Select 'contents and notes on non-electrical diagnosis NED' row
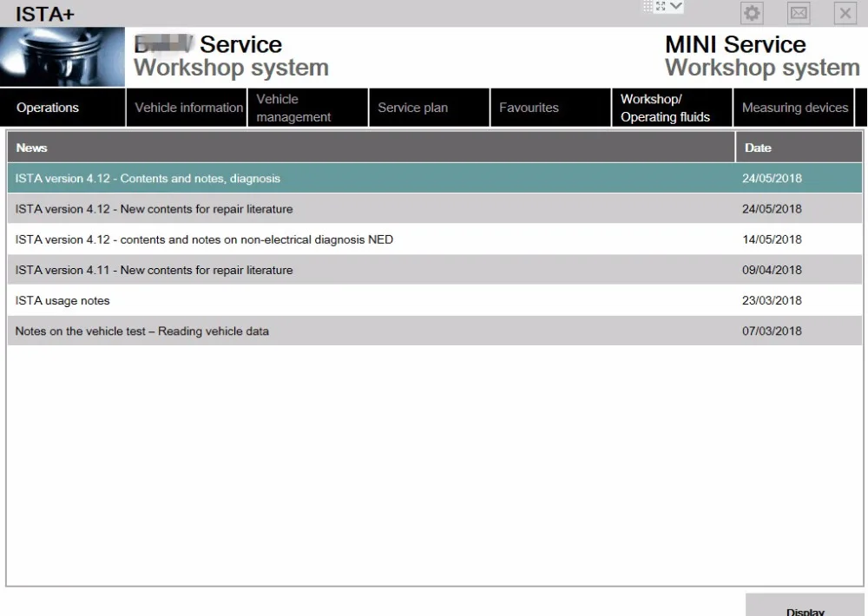The height and width of the screenshot is (616, 868). [x=435, y=239]
